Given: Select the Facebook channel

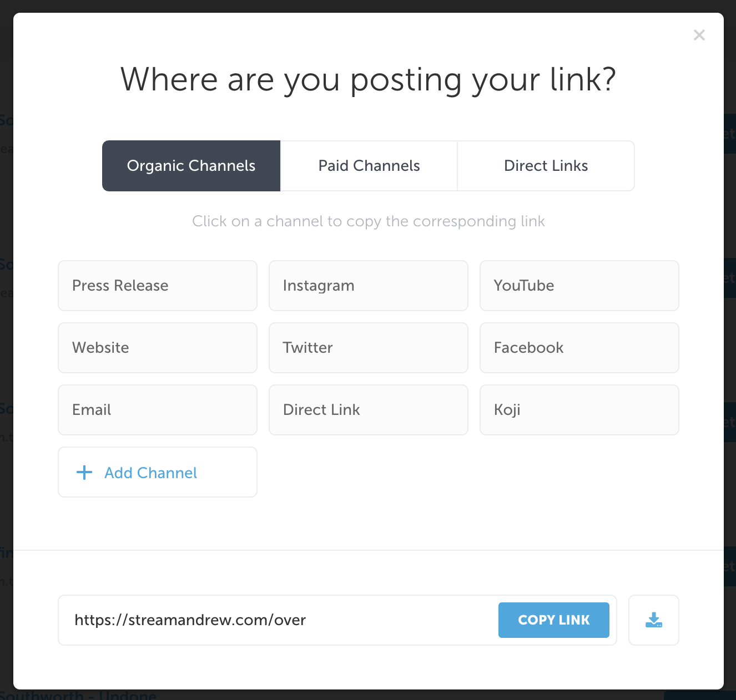Looking at the screenshot, I should [579, 348].
